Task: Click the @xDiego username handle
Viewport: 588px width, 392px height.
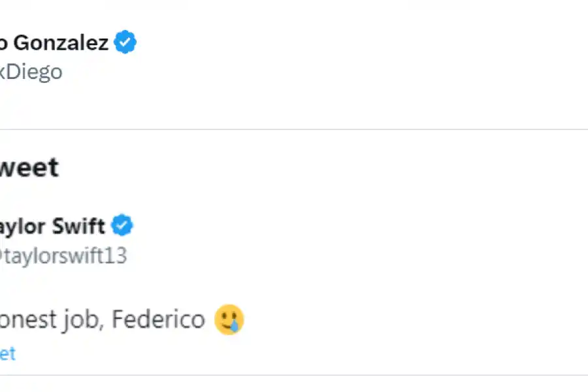Action: 29,72
